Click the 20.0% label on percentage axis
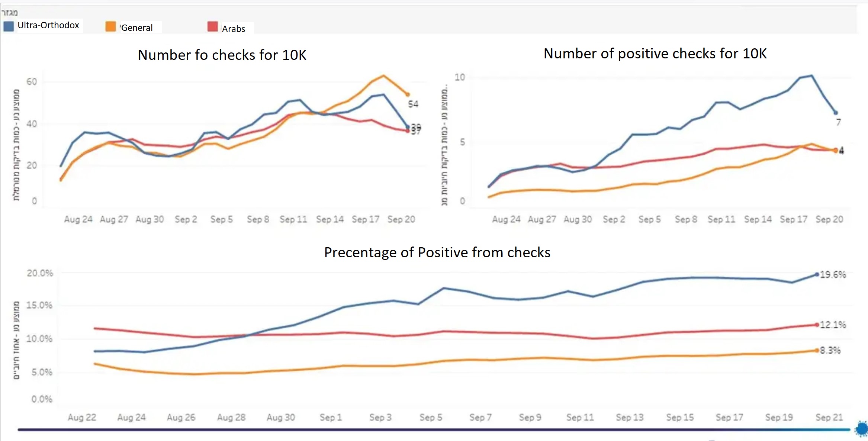Image resolution: width=868 pixels, height=441 pixels. click(x=40, y=273)
